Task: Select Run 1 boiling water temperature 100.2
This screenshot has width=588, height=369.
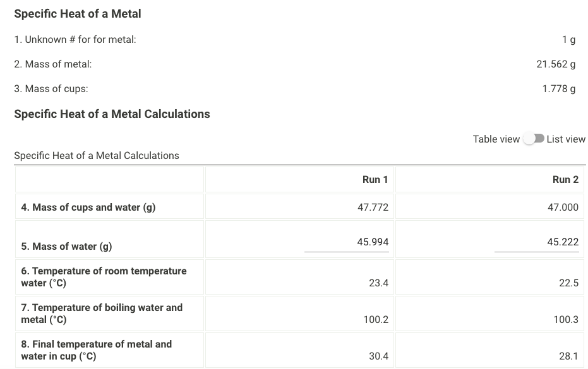Action: click(376, 320)
